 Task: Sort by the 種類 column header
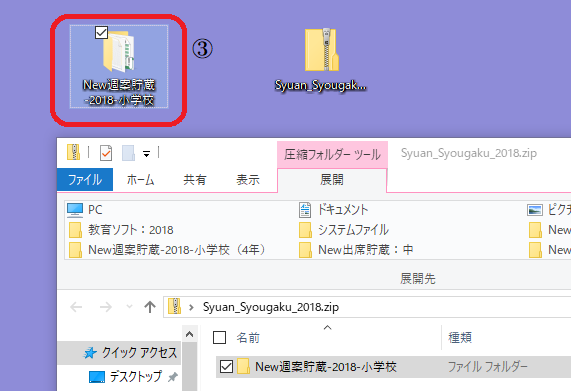[460, 337]
